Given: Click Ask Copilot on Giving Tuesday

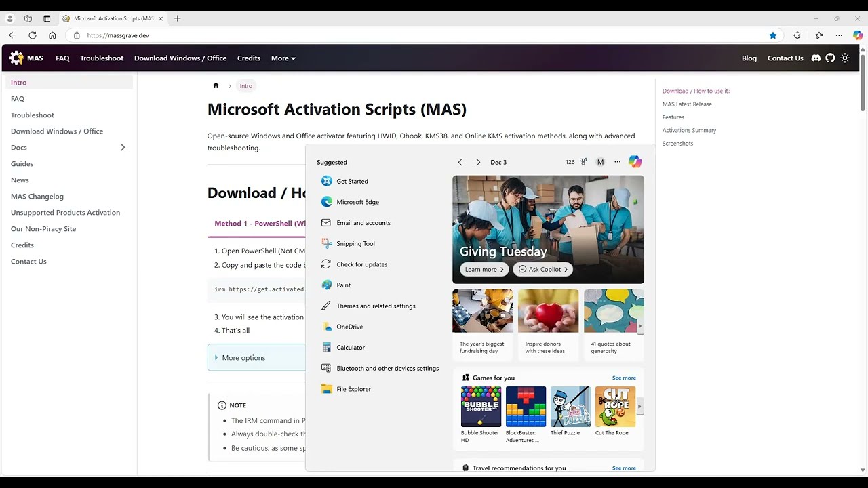Looking at the screenshot, I should [x=543, y=270].
